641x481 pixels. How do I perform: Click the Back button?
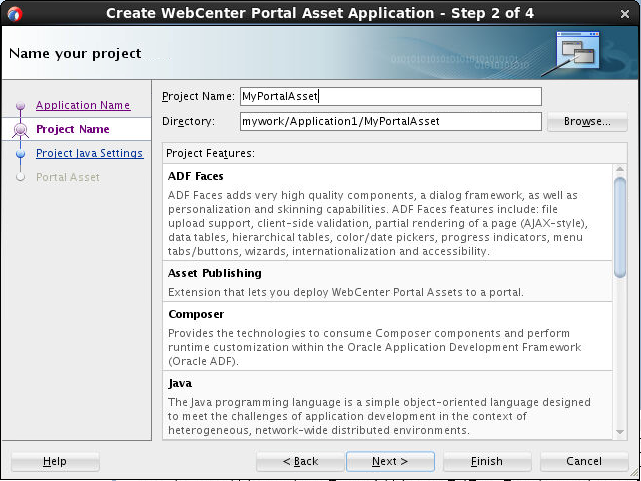point(300,461)
